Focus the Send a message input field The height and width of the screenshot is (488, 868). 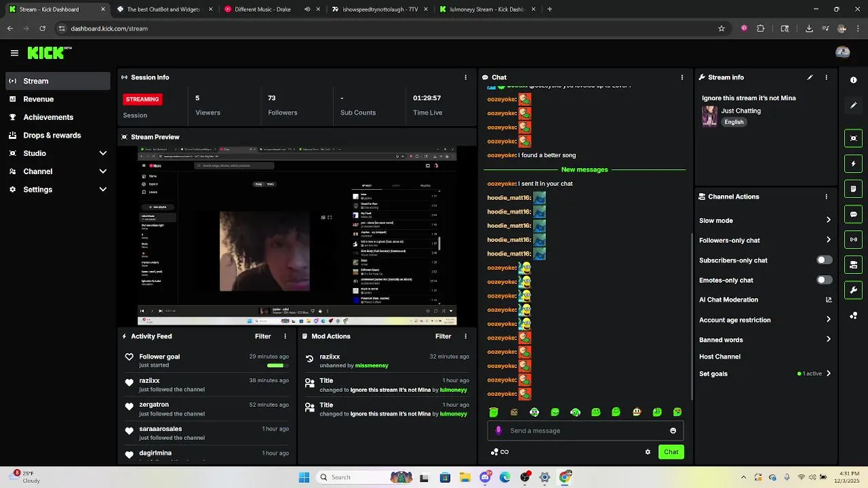coord(587,430)
